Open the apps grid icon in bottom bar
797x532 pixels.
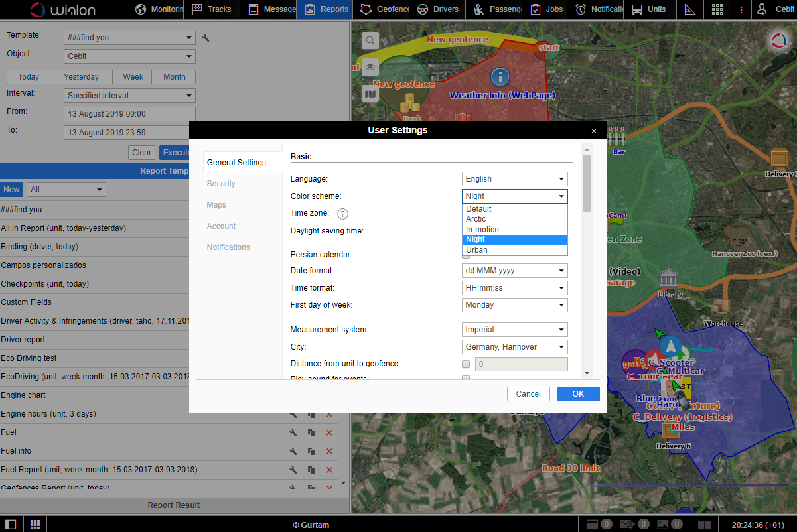(x=35, y=525)
